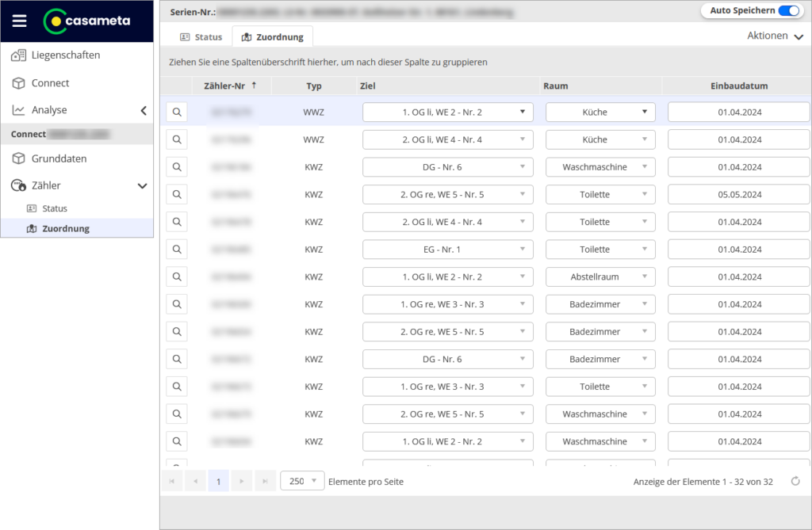Expand the Analyse sidebar chevron

coord(144,110)
